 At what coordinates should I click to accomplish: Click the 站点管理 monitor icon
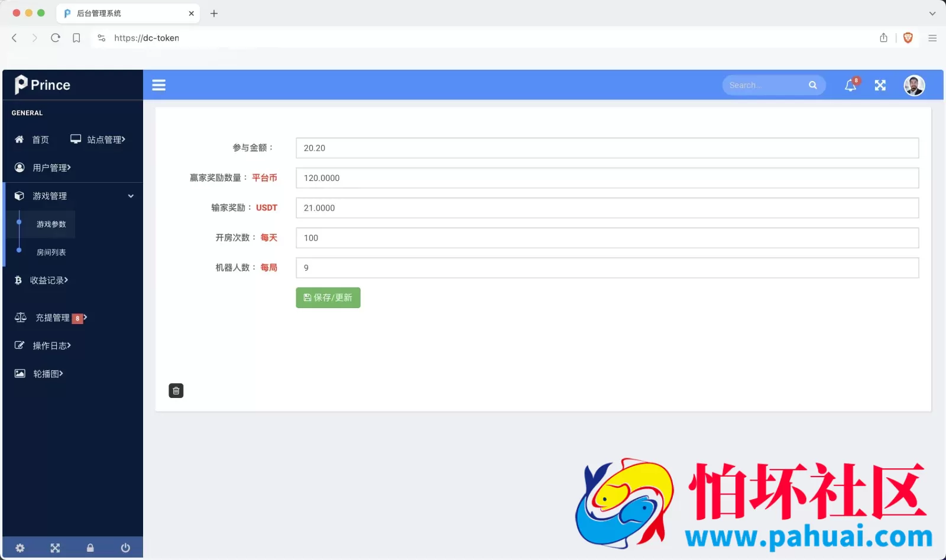76,139
